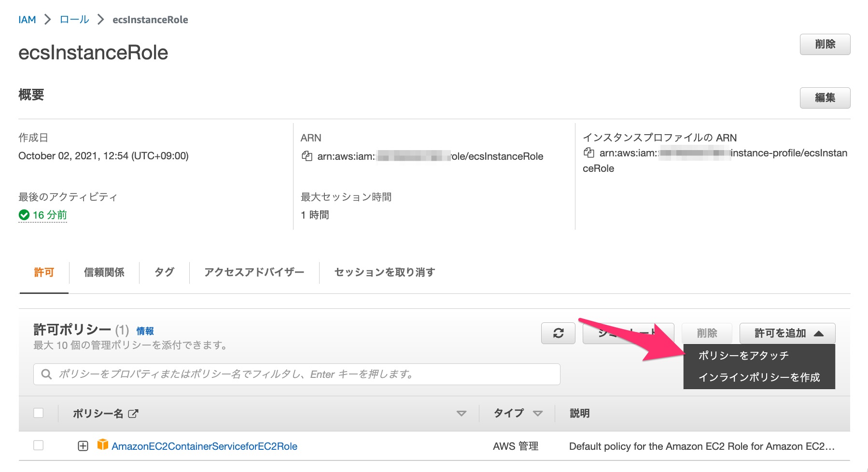The height and width of the screenshot is (472, 868).
Task: Sort the table by タイプ column
Action: click(537, 413)
